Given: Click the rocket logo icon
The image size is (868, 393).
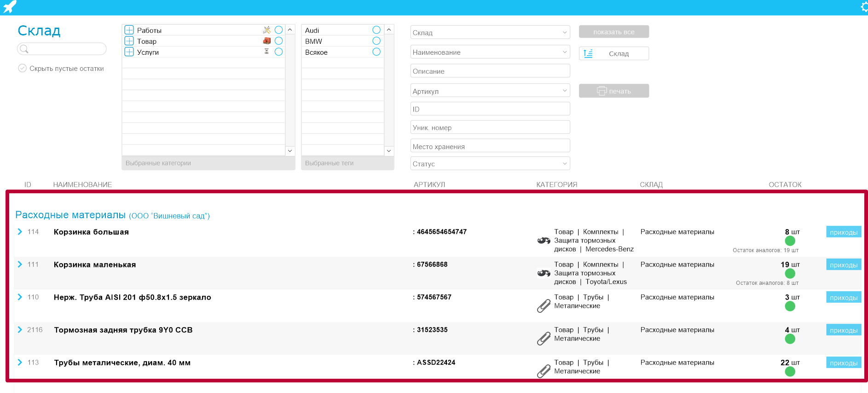Looking at the screenshot, I should [x=10, y=7].
